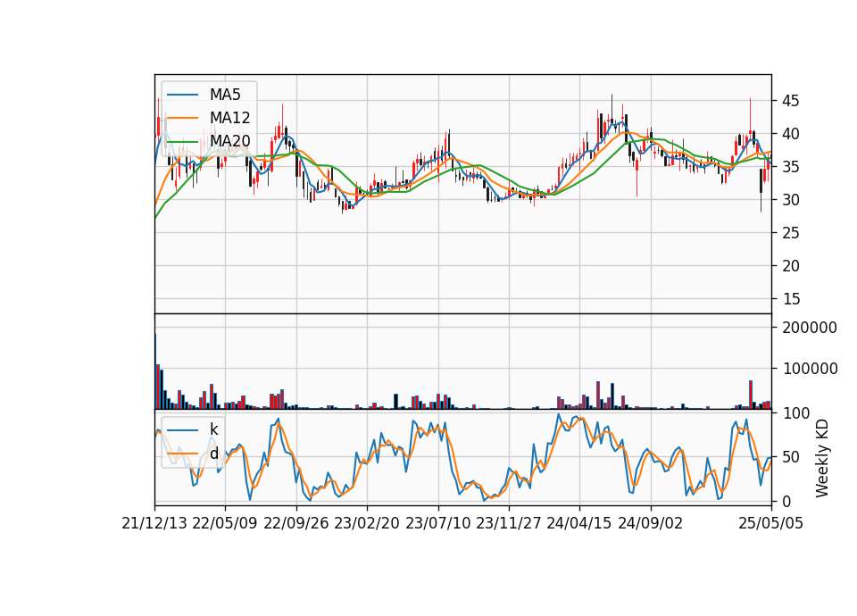Image resolution: width=857 pixels, height=616 pixels.
Task: Click the 23/07/10 date tick label
Action: tap(437, 523)
